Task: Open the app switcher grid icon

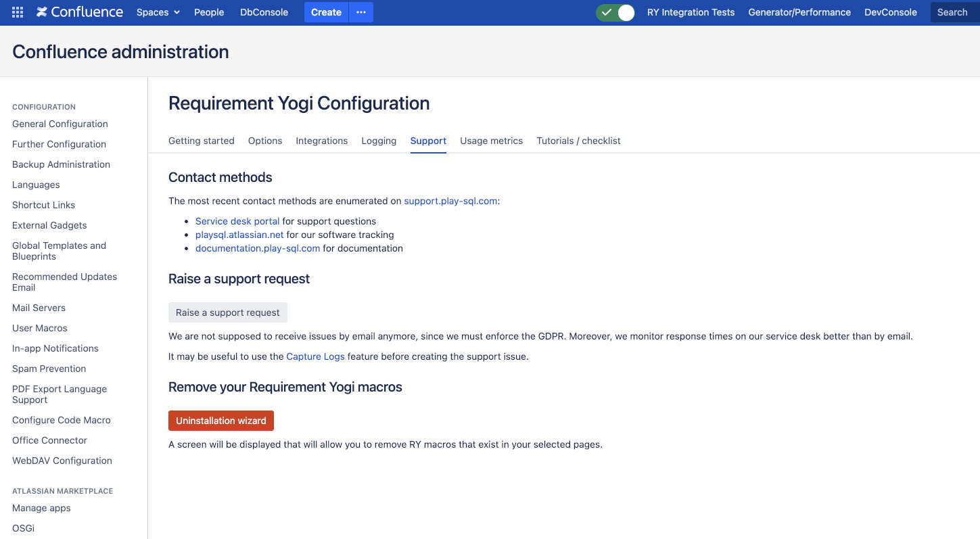Action: (18, 12)
